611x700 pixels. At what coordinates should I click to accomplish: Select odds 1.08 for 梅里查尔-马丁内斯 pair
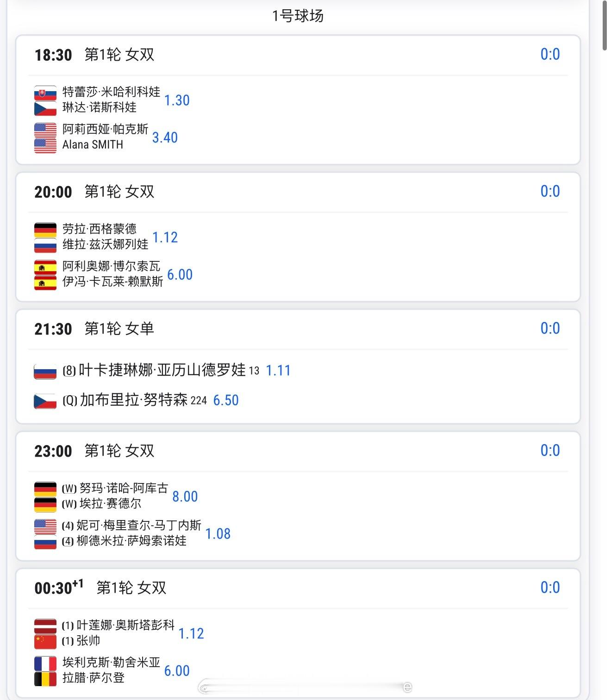218,534
